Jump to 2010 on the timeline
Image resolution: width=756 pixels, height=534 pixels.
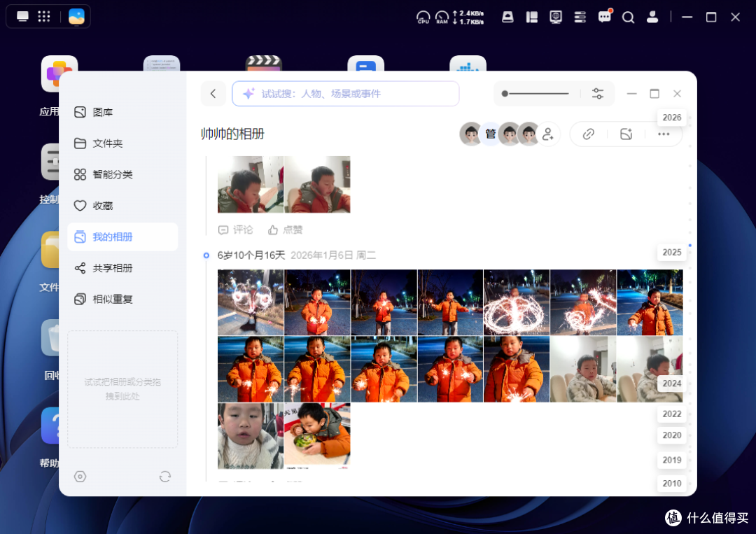point(671,484)
